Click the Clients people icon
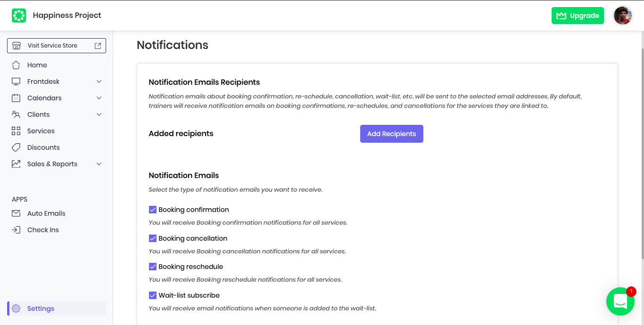Screen dimensions: 644x325 pyautogui.click(x=16, y=114)
